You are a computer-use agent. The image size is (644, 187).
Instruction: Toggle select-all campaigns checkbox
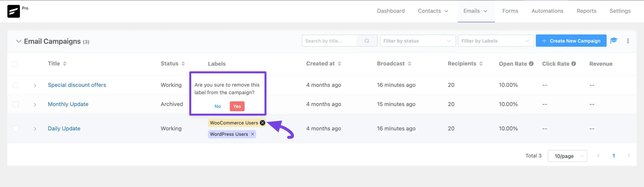[14, 64]
